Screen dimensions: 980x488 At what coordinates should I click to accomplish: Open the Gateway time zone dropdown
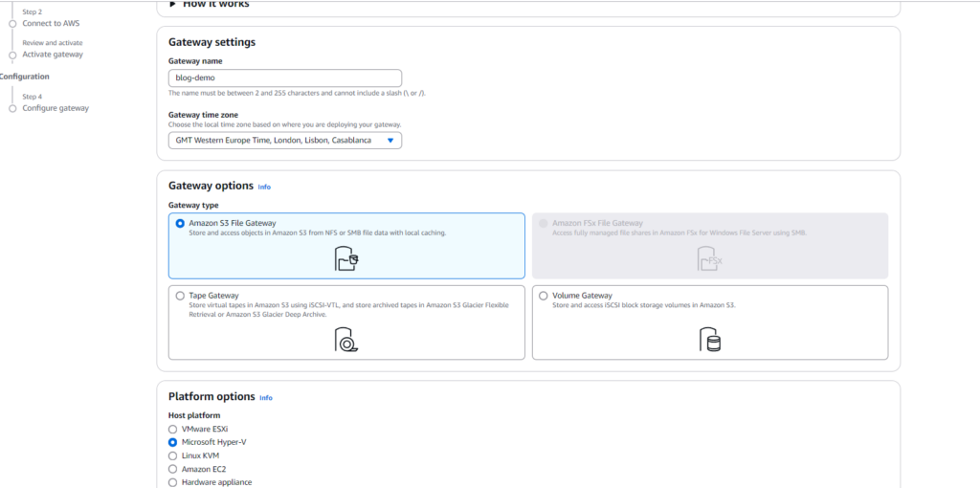(x=284, y=141)
